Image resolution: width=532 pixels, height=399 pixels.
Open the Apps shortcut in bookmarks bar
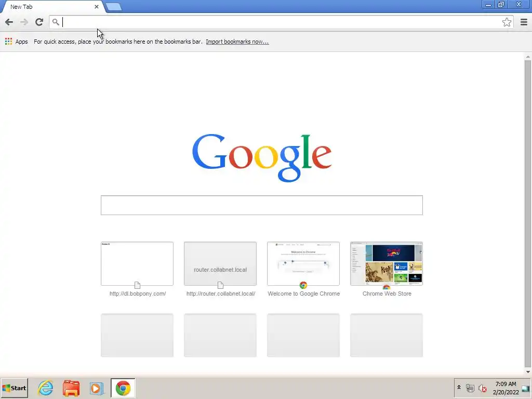(17, 42)
